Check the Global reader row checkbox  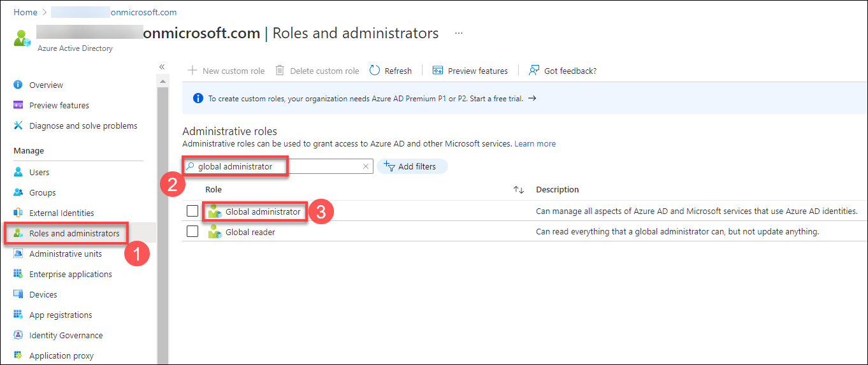click(192, 231)
